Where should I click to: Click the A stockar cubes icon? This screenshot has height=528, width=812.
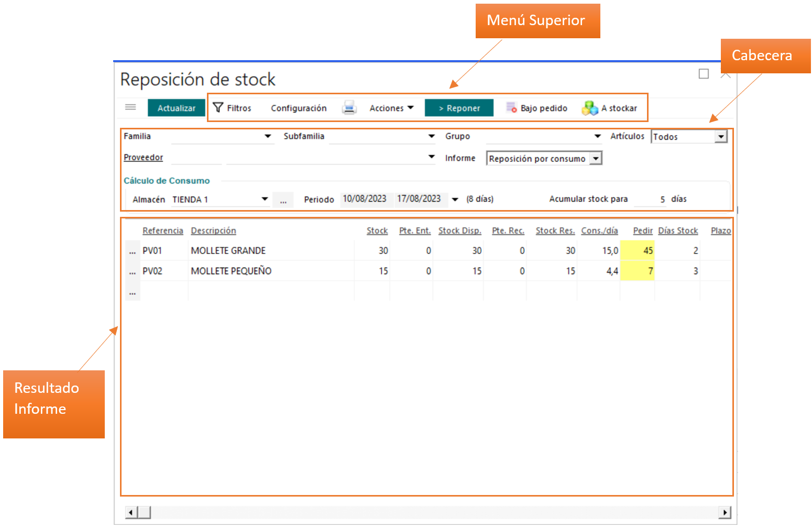(590, 108)
